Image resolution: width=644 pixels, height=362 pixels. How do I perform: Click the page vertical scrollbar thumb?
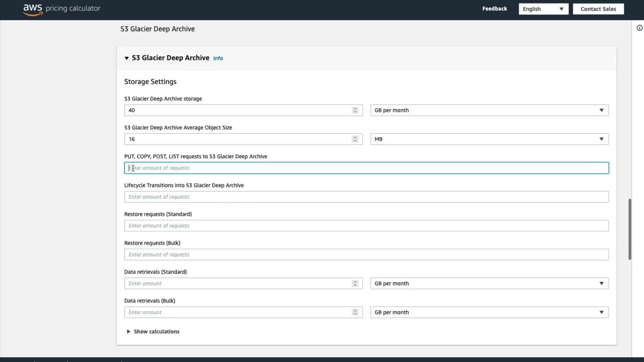pyautogui.click(x=630, y=229)
